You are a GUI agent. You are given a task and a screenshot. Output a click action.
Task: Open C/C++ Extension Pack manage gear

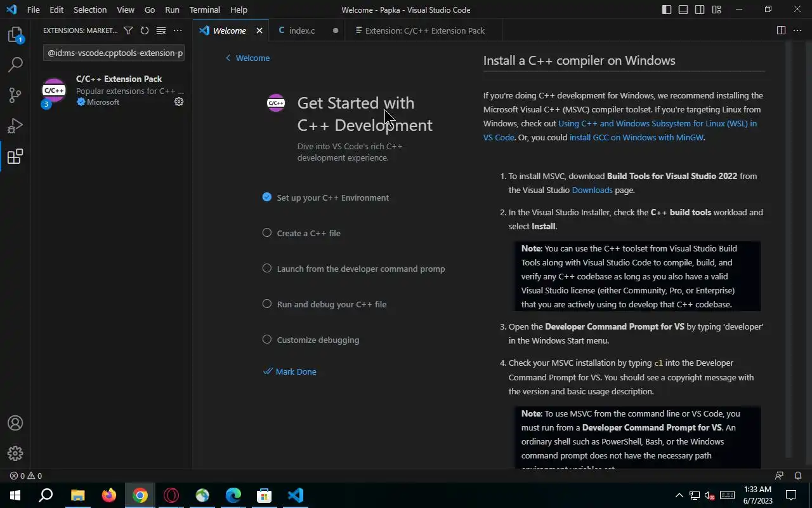[179, 102]
